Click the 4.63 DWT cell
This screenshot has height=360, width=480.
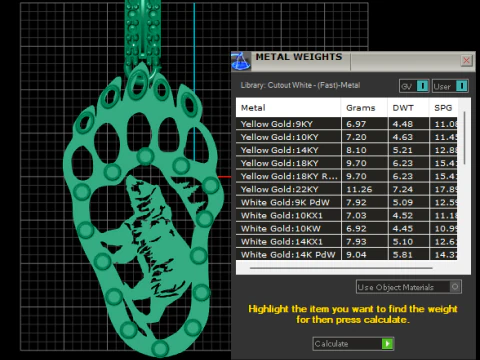409,137
